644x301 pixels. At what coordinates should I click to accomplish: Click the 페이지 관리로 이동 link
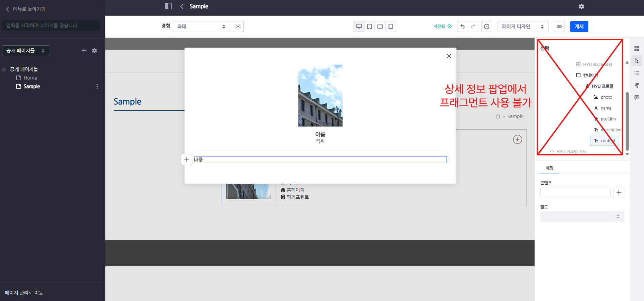coord(24,292)
